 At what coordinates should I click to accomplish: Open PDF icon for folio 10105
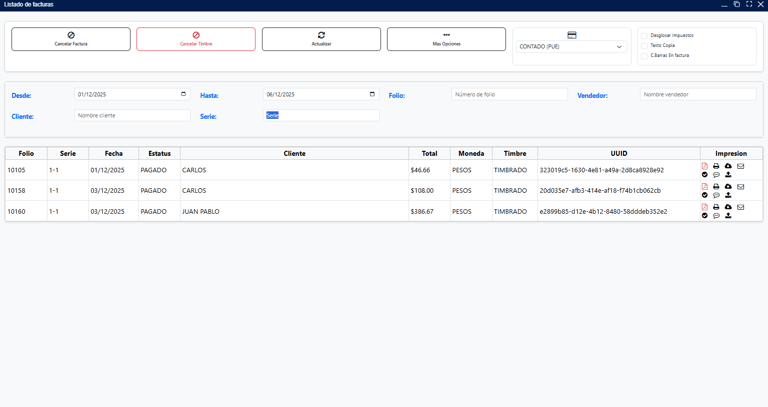pyautogui.click(x=704, y=166)
